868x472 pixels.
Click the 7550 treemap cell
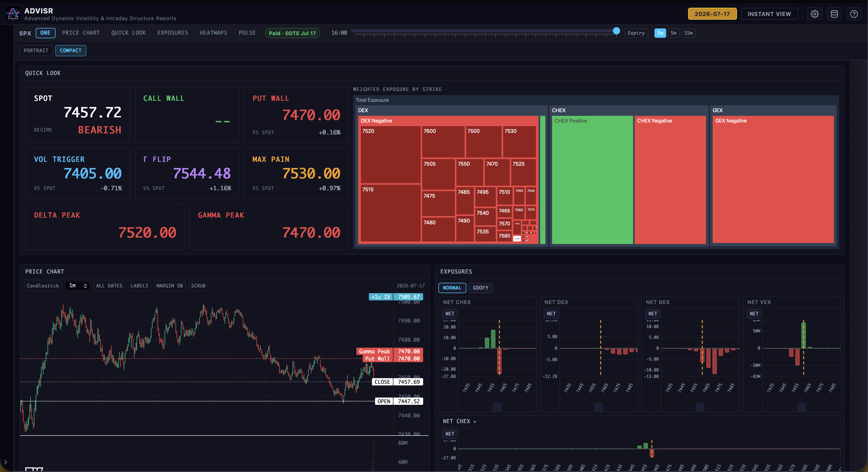point(469,172)
